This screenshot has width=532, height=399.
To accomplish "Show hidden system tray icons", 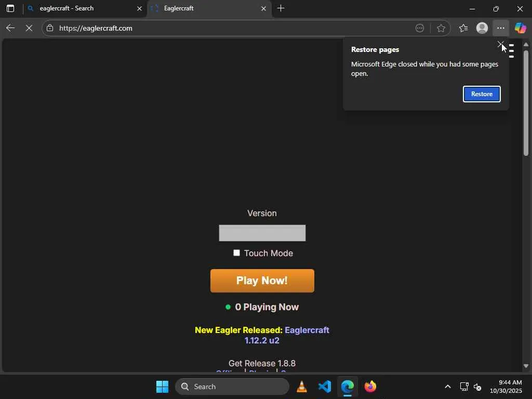I will [447, 387].
